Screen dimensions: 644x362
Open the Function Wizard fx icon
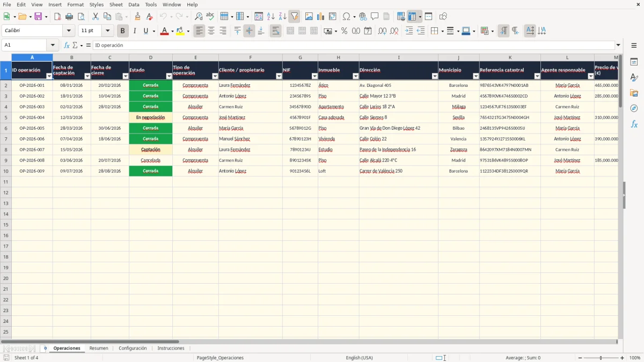pos(67,45)
